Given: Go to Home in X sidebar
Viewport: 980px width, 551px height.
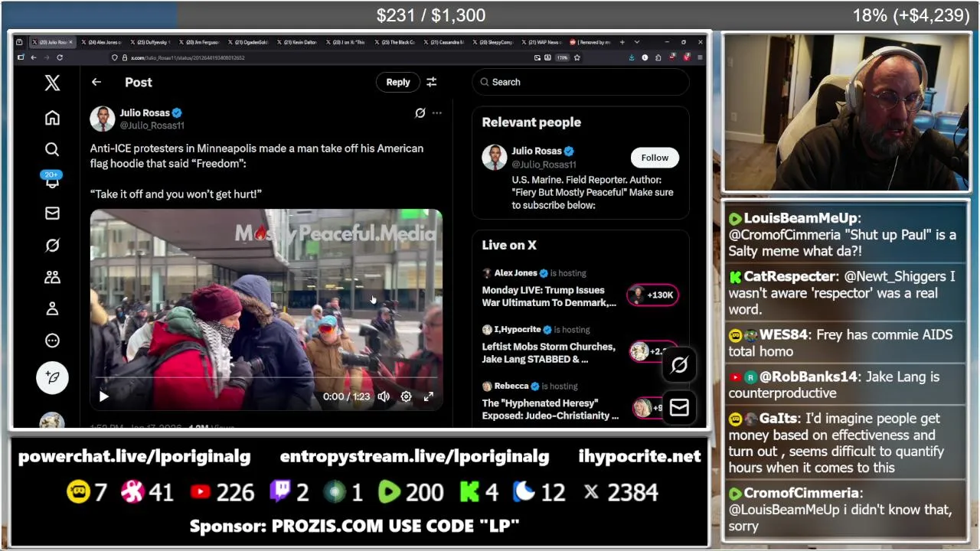Looking at the screenshot, I should (x=52, y=118).
